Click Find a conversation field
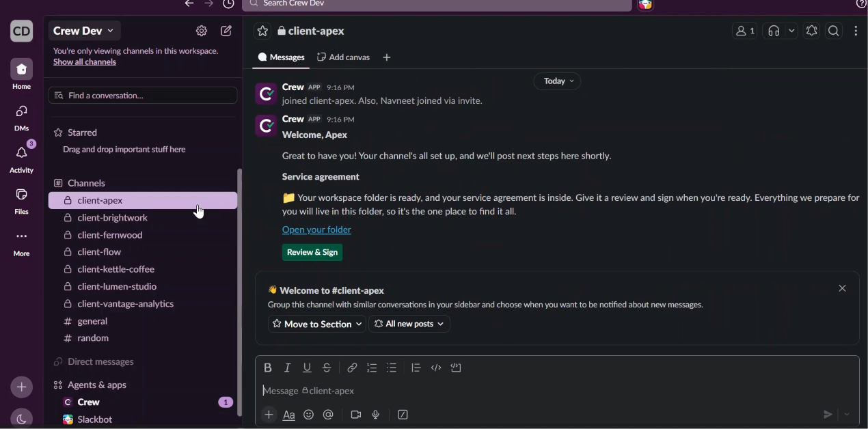868x429 pixels. click(143, 96)
